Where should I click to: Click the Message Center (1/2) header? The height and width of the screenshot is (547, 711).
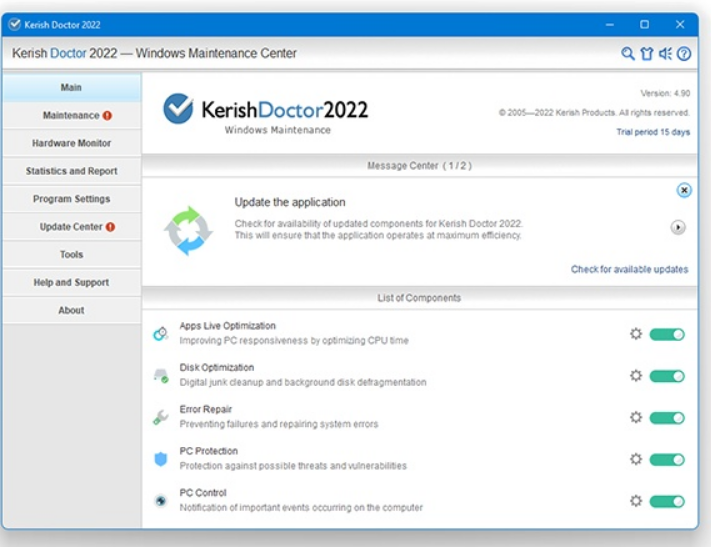click(x=419, y=166)
